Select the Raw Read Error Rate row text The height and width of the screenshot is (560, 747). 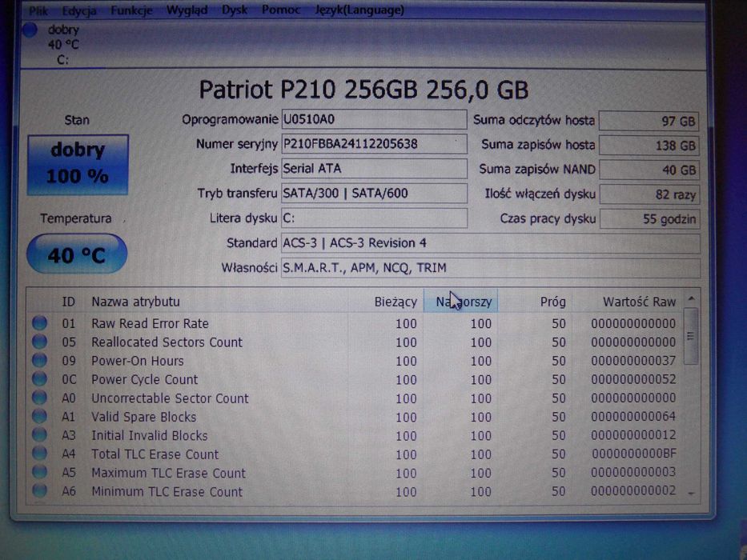[x=150, y=323]
